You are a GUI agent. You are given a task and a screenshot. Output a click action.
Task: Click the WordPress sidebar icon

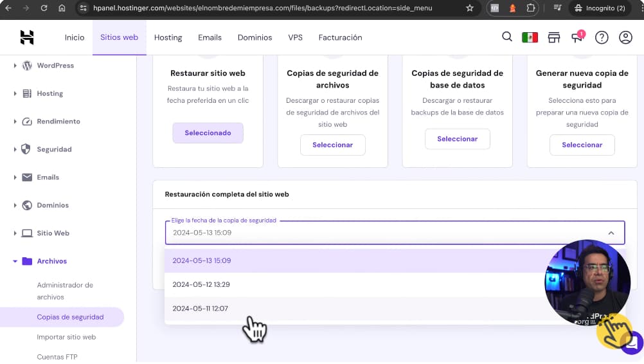pyautogui.click(x=27, y=66)
